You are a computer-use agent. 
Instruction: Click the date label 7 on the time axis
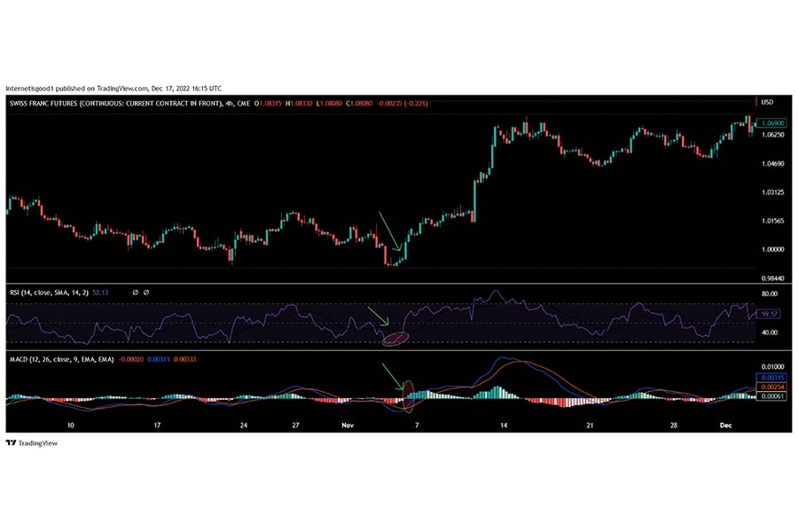pos(417,425)
